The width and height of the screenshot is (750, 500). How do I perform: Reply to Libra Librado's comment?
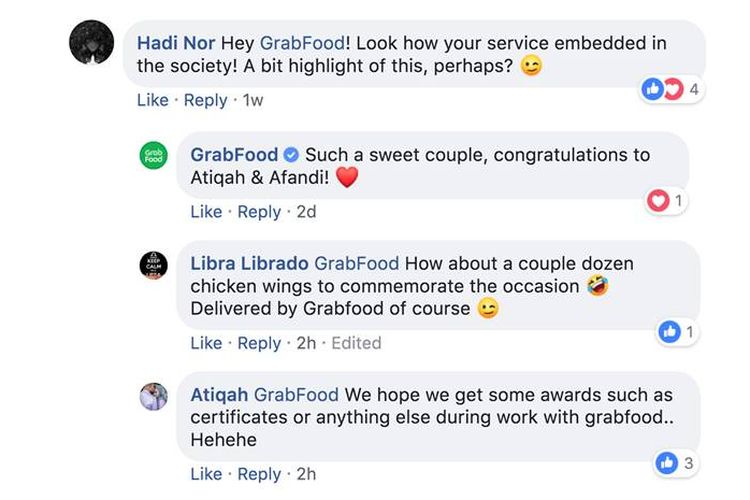pyautogui.click(x=259, y=342)
